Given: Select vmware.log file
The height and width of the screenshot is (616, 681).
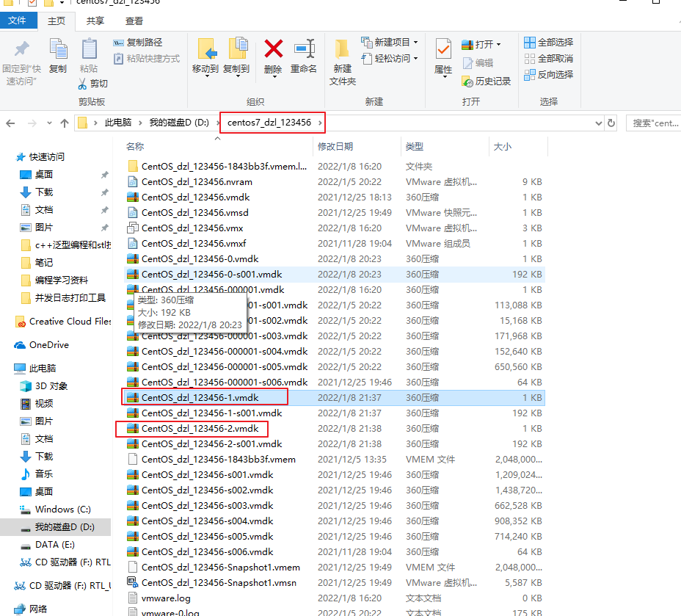Looking at the screenshot, I should coord(166,598).
